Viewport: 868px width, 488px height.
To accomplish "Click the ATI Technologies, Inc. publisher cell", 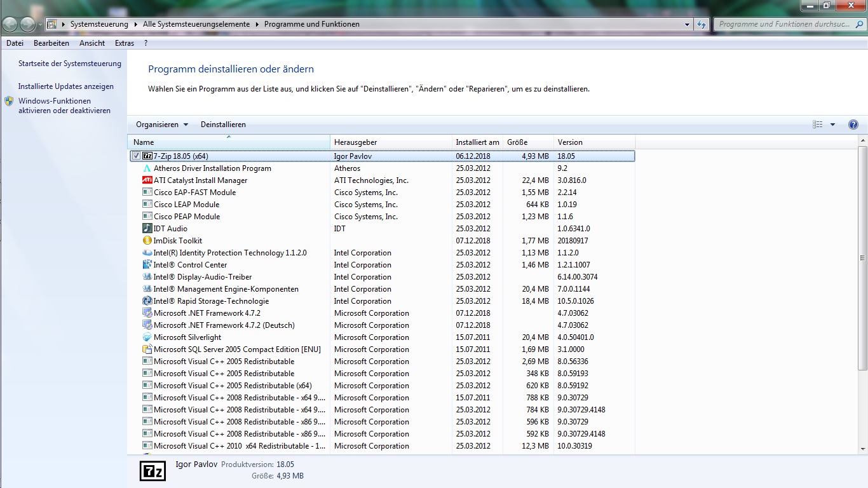I will [372, 180].
